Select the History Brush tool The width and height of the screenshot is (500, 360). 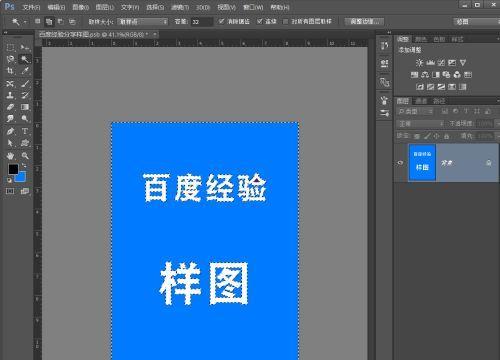click(x=25, y=95)
